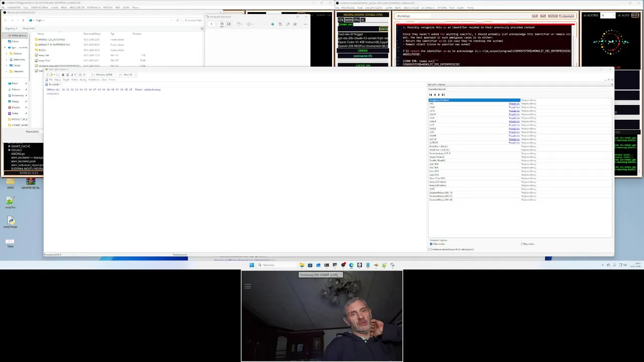This screenshot has width=644, height=362.
Task: Select Dwójkowy (8 bitów) inspector row
Action: [474, 100]
